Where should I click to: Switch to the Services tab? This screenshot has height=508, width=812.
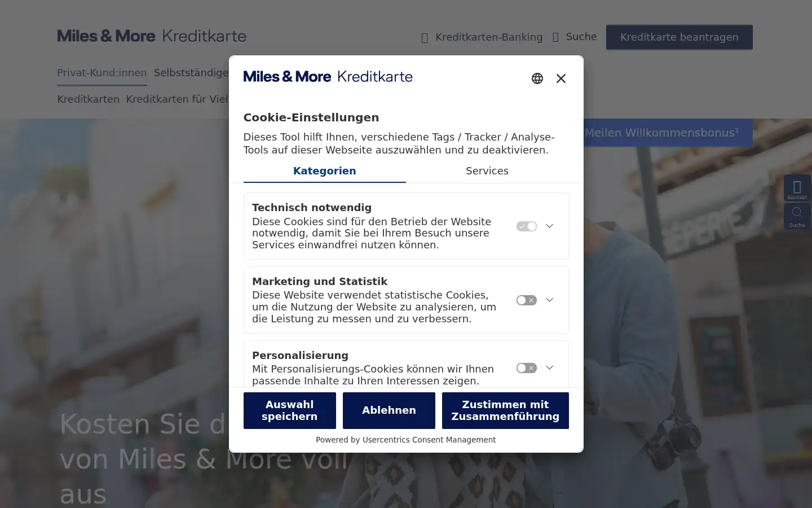487,171
